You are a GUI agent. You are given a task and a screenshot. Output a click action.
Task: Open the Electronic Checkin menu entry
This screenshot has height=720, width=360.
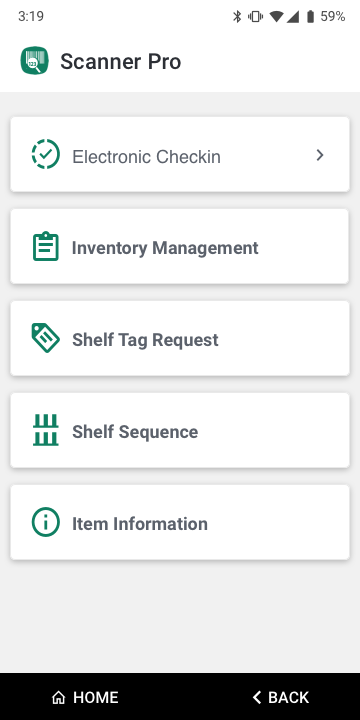pyautogui.click(x=180, y=154)
